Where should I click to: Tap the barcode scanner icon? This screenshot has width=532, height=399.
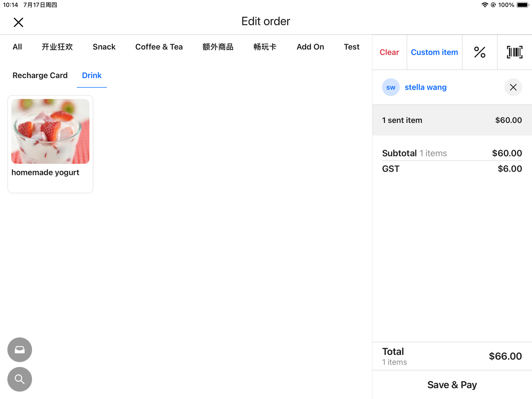pos(515,52)
